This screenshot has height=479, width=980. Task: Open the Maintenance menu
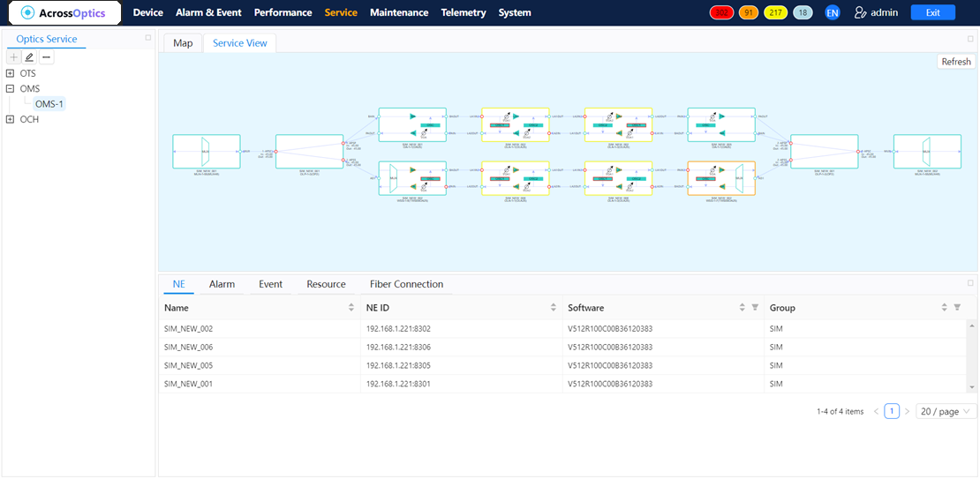399,12
